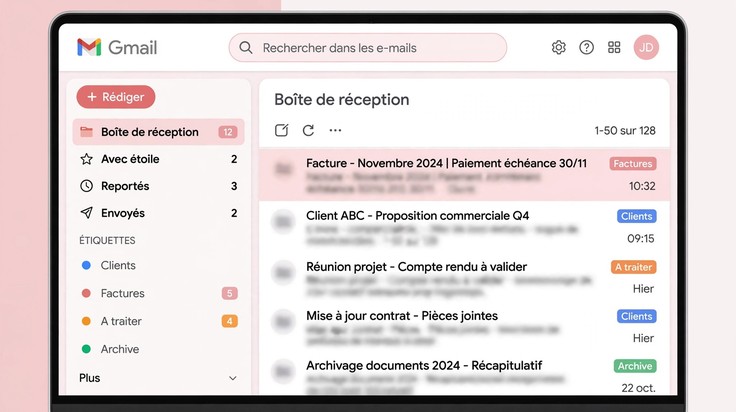Click the search magnifier icon
736x412 pixels.
245,47
